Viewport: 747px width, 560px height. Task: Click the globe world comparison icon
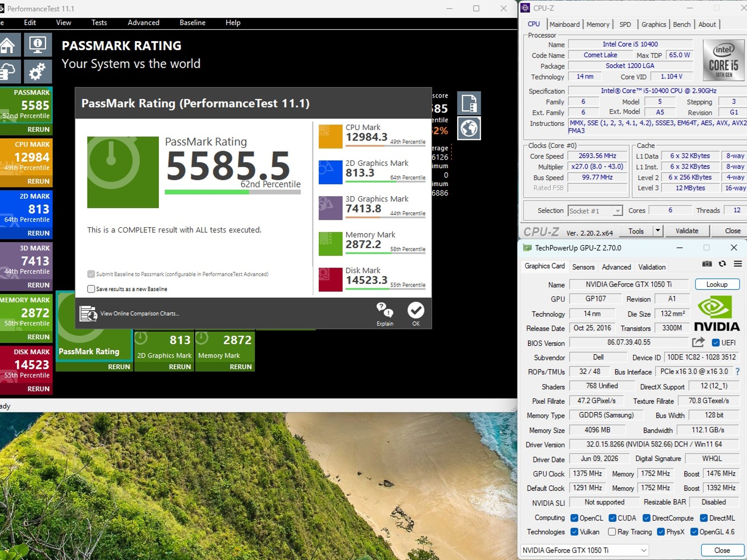tap(469, 128)
